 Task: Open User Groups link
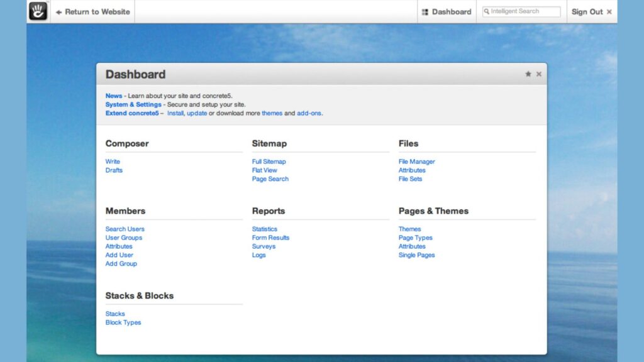coord(124,237)
